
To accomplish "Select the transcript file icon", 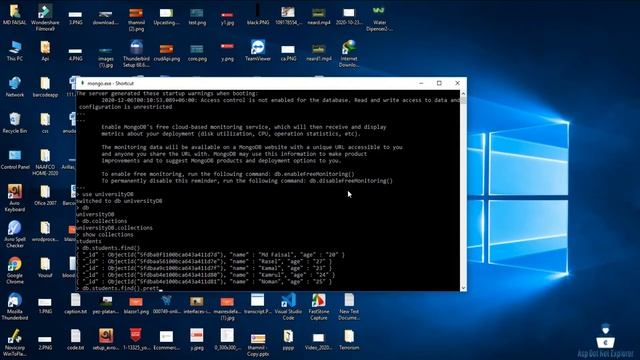I will pyautogui.click(x=258, y=303).
